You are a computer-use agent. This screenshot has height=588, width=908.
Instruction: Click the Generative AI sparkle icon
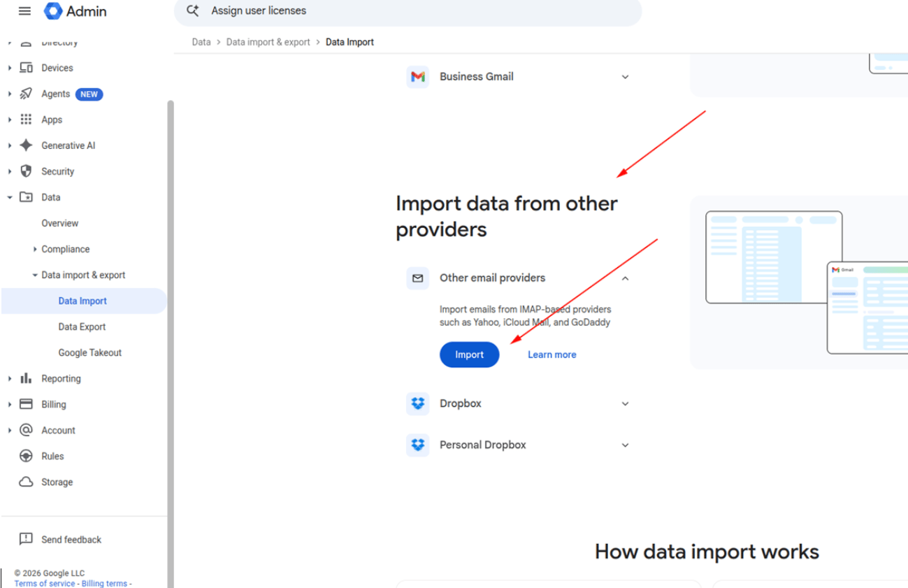(26, 145)
